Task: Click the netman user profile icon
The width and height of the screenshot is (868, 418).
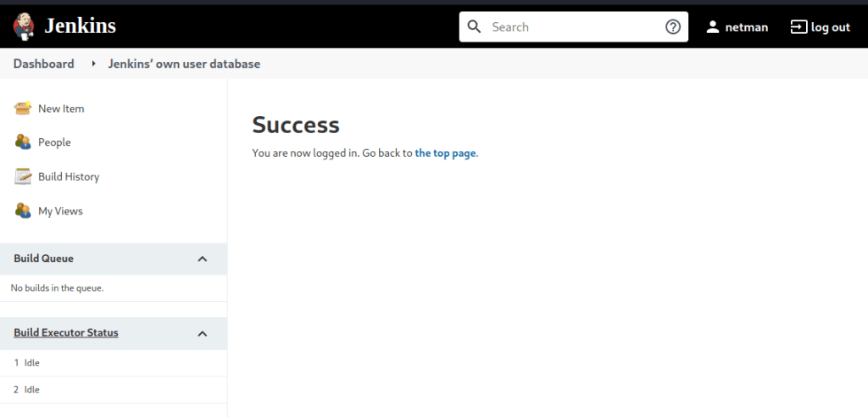Action: click(x=713, y=27)
